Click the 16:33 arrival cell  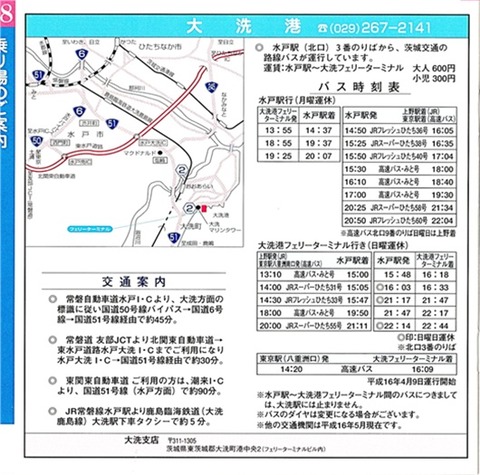tap(435, 287)
